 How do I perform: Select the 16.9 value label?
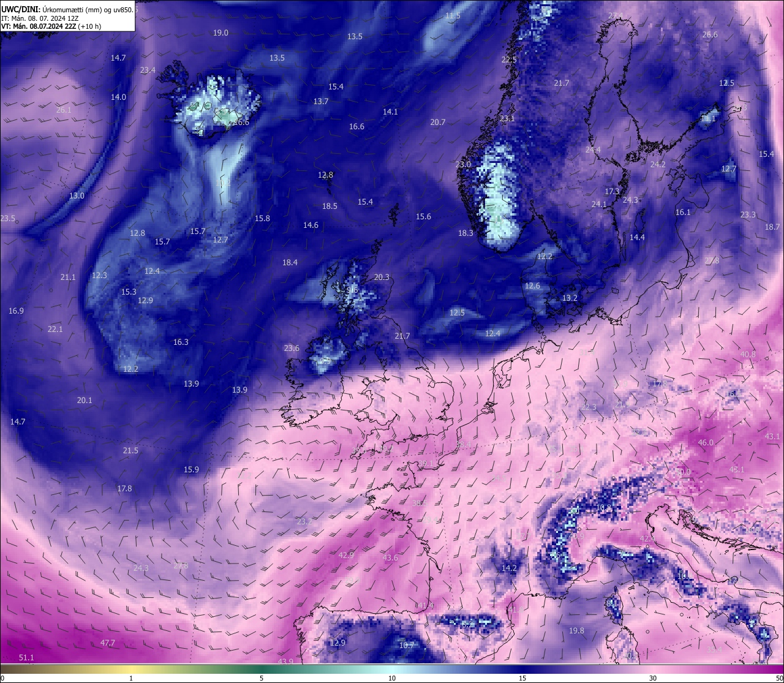click(x=16, y=311)
